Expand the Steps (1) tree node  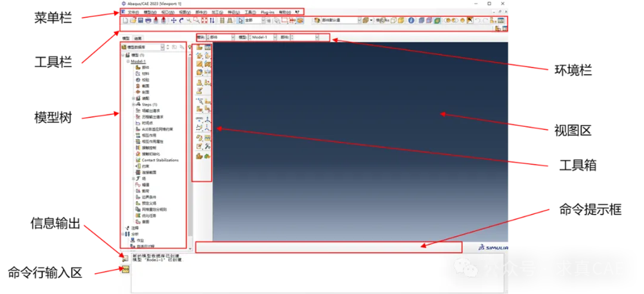pyautogui.click(x=133, y=104)
